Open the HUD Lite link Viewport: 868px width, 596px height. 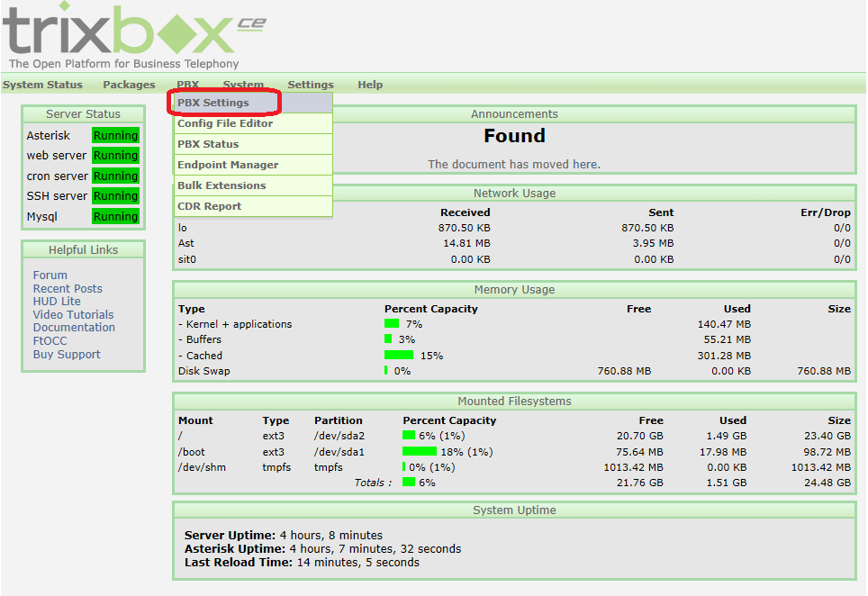click(57, 302)
